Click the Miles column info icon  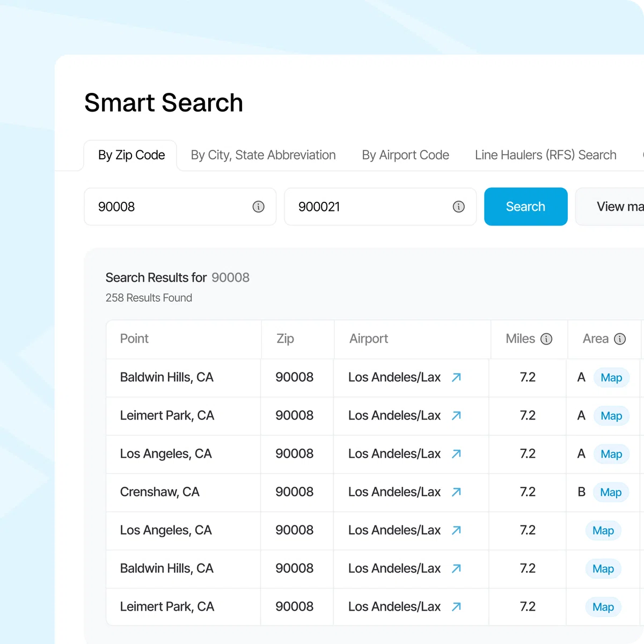[546, 339]
